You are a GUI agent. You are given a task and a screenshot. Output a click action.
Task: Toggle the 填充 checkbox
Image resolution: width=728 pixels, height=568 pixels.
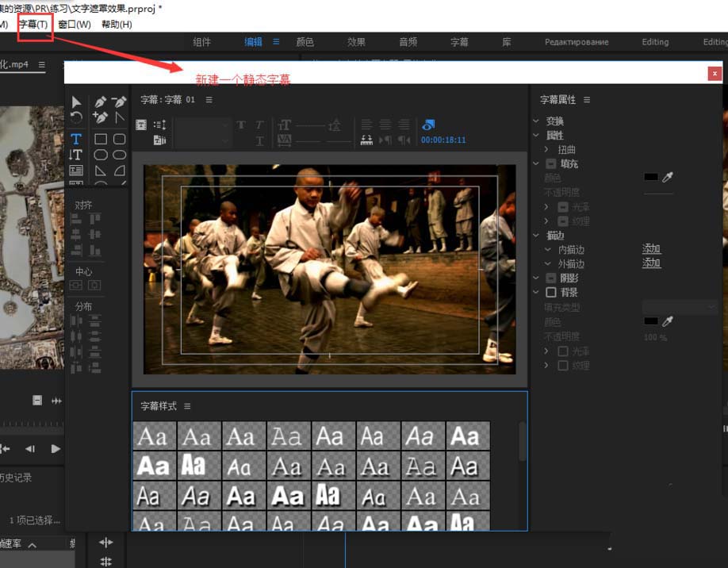pos(551,164)
